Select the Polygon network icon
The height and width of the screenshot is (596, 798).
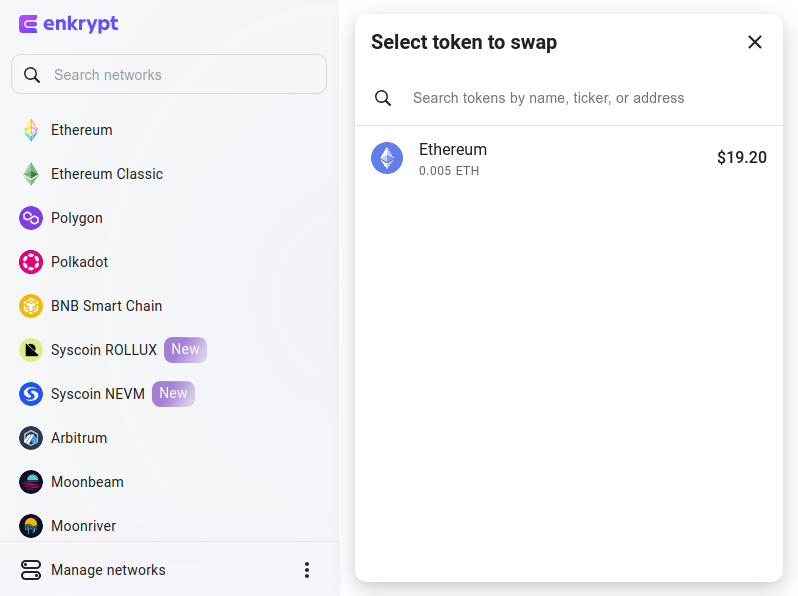click(x=31, y=218)
